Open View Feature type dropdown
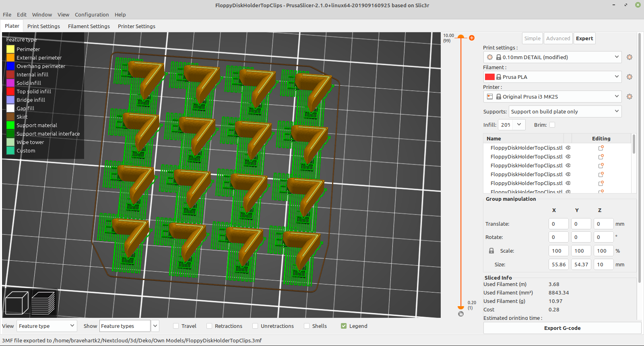644x346 pixels. point(46,326)
